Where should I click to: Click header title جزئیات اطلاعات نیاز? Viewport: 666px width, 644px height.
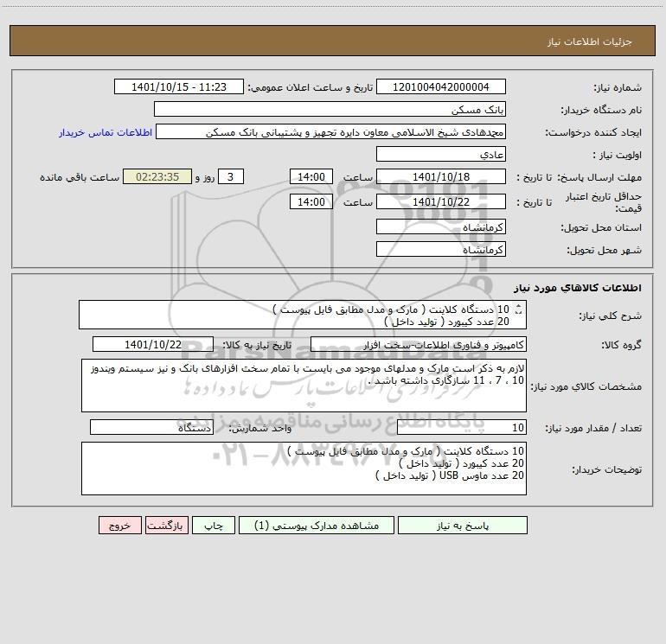(x=590, y=41)
